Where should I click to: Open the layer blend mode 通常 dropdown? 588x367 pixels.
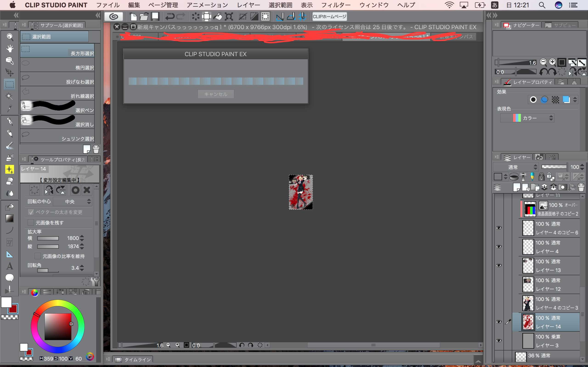[516, 167]
